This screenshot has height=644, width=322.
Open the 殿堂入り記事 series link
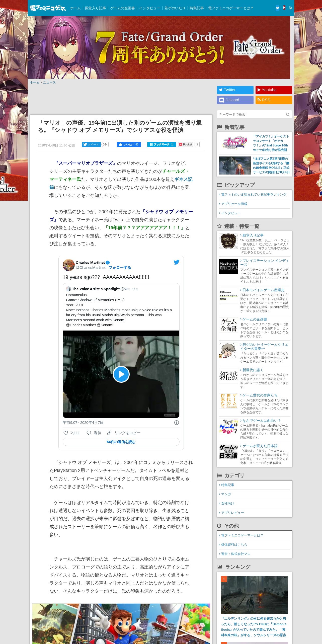[x=253, y=235]
